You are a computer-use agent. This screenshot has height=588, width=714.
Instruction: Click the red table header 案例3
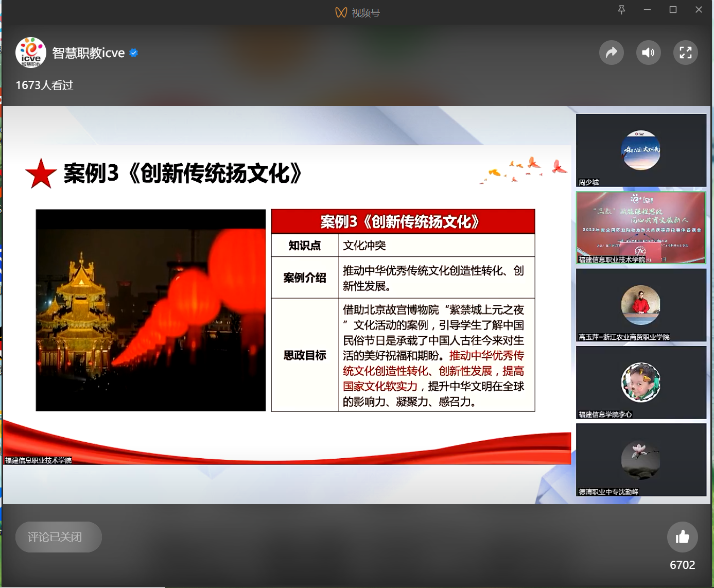click(x=403, y=222)
